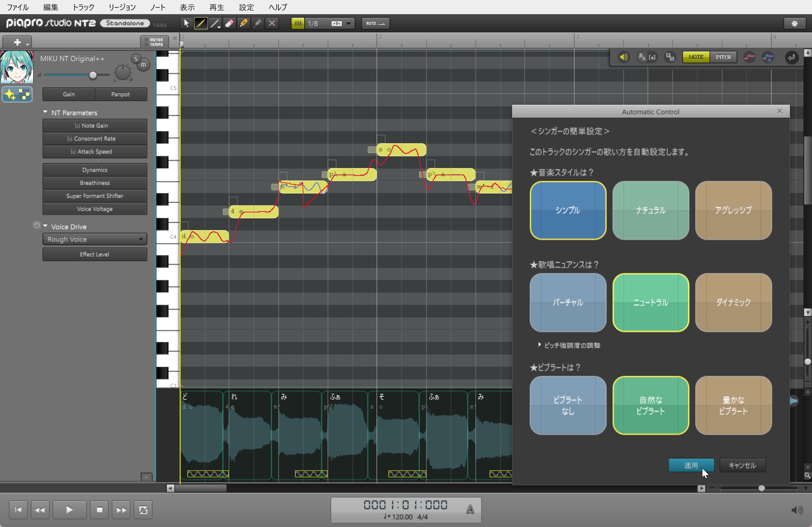The height and width of the screenshot is (527, 812).
Task: Click Miku singer avatar thumbnail
Action: pyautogui.click(x=17, y=67)
